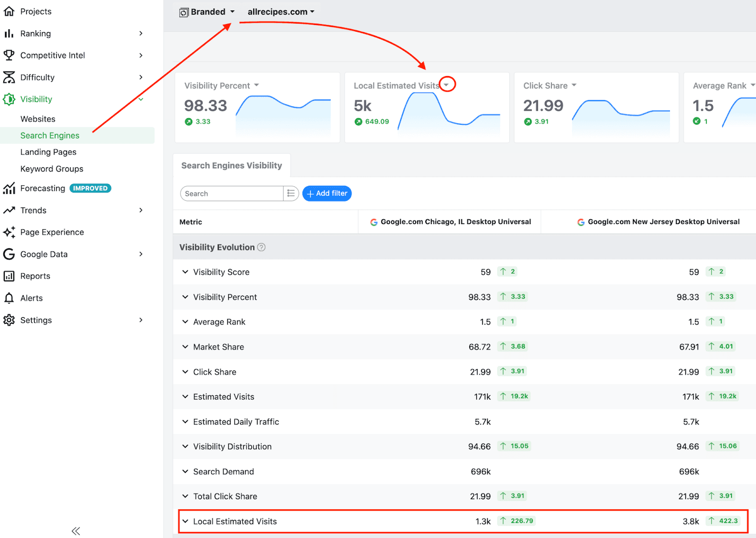Click the Search input field
Viewport: 756px width, 538px height.
pos(232,193)
